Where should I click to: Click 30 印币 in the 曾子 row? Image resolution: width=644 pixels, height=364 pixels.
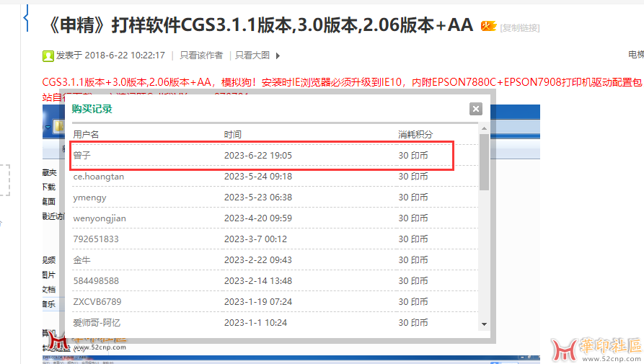click(x=413, y=156)
